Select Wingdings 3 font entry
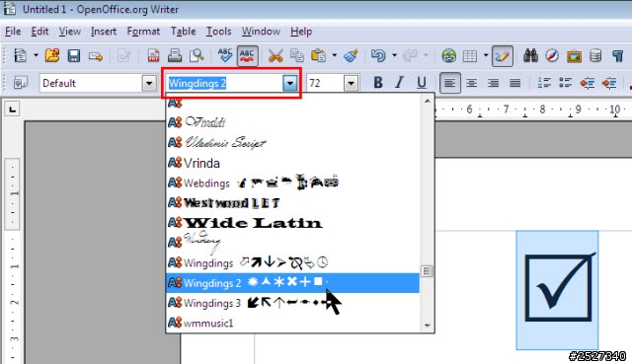 [x=293, y=303]
